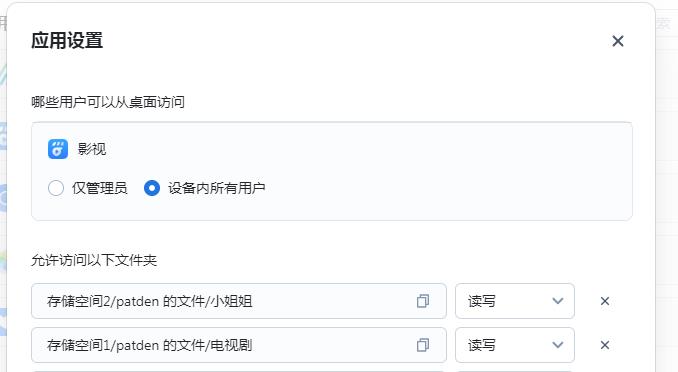Click the 设备内所有用户 label text
This screenshot has height=372, width=678.
point(216,188)
